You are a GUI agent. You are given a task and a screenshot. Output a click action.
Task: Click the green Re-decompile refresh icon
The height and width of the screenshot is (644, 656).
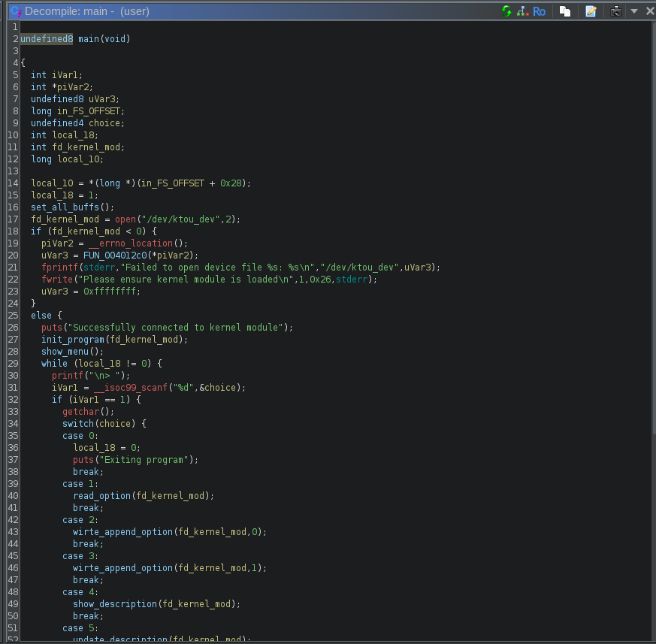click(506, 11)
